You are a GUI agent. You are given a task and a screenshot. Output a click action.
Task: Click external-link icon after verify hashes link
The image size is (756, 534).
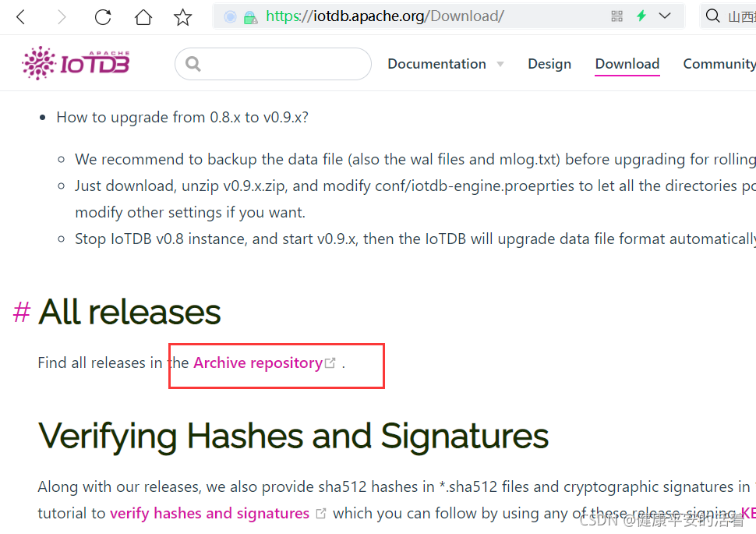(321, 514)
